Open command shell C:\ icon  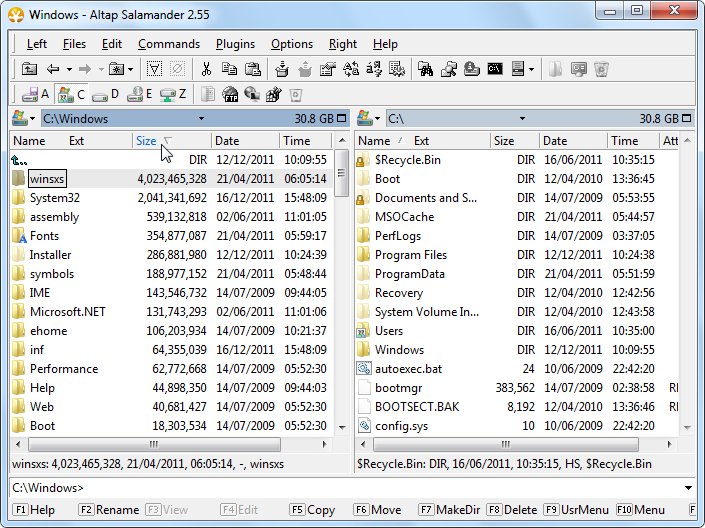(495, 69)
